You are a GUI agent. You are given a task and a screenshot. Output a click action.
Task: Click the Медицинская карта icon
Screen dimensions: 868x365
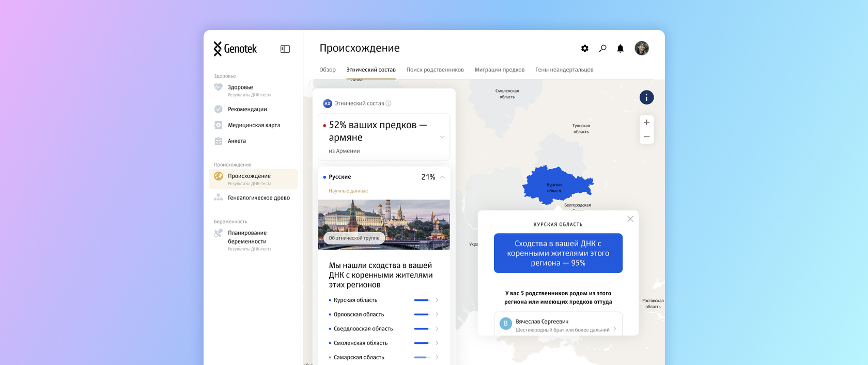(219, 125)
